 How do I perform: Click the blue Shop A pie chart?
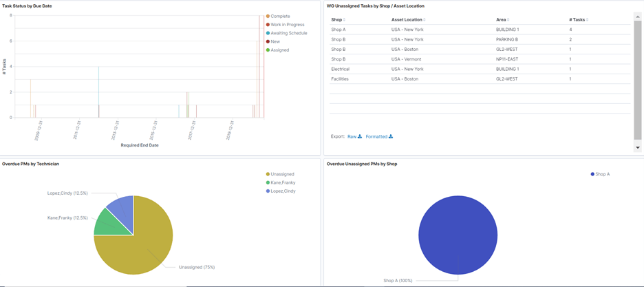coord(458,235)
